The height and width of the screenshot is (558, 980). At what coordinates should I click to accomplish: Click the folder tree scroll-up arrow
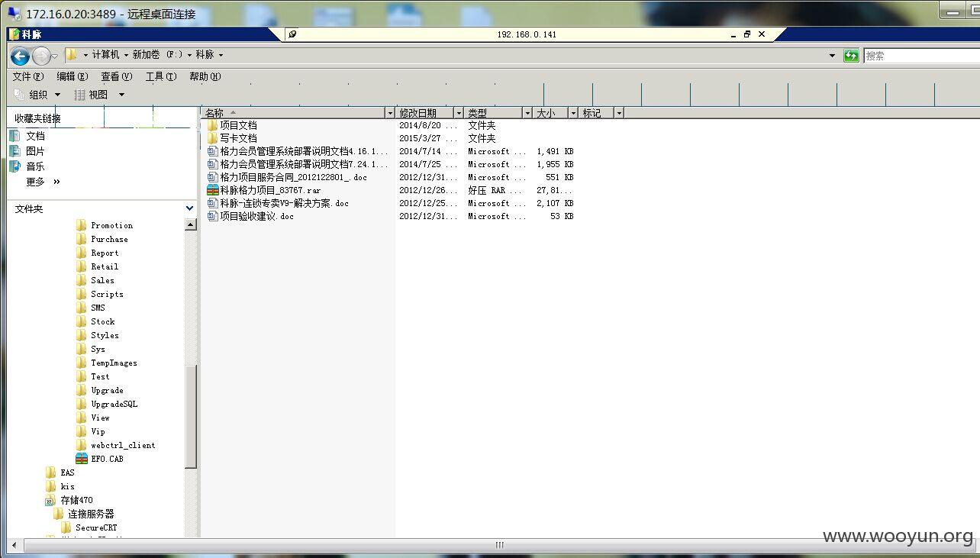(x=190, y=224)
